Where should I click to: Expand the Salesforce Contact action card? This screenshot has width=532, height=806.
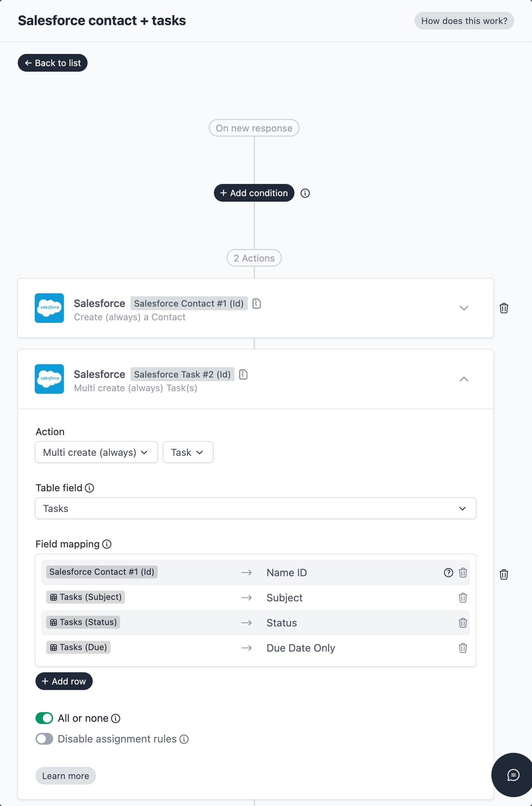pyautogui.click(x=464, y=308)
